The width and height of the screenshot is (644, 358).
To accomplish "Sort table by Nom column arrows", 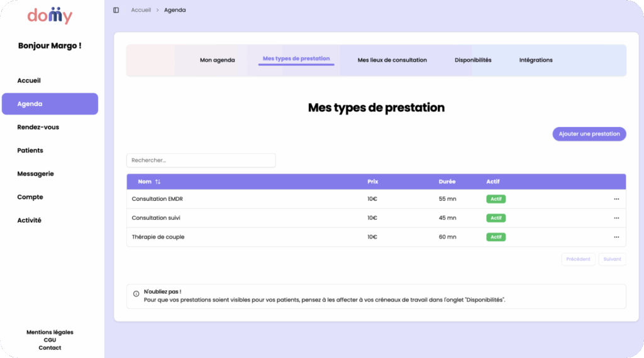I will [x=158, y=182].
